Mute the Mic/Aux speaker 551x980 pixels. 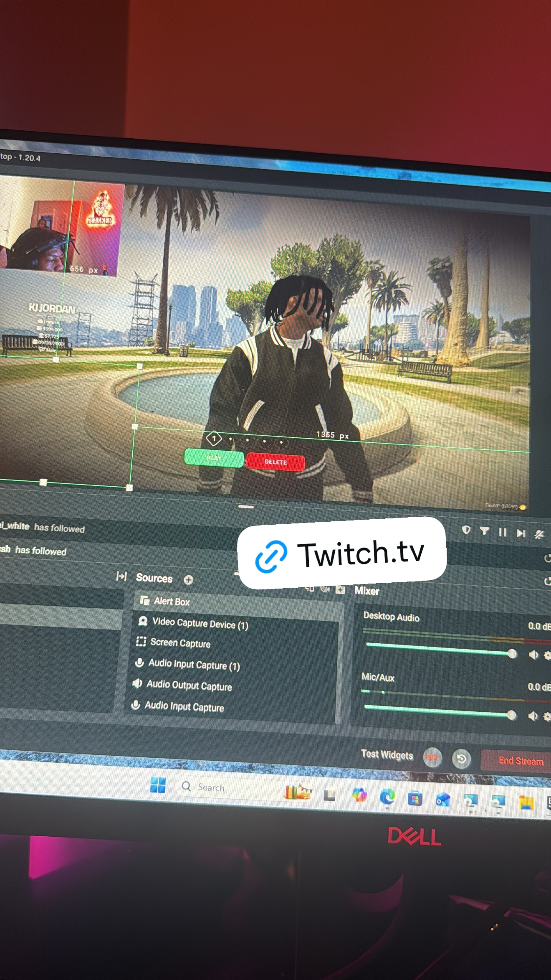(x=533, y=716)
